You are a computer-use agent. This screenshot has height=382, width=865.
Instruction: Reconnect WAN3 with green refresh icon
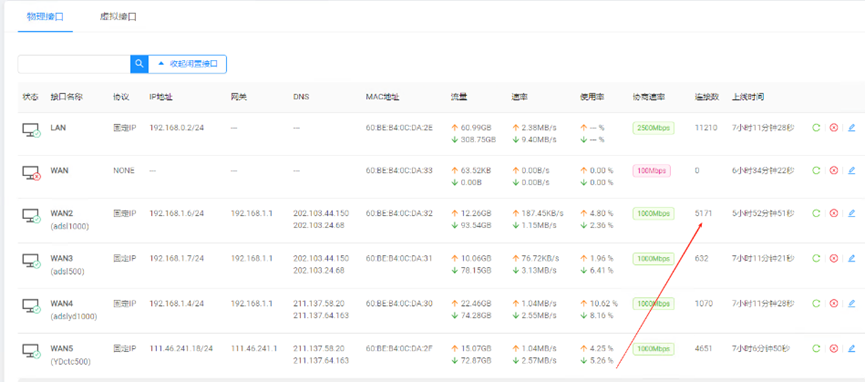point(816,258)
